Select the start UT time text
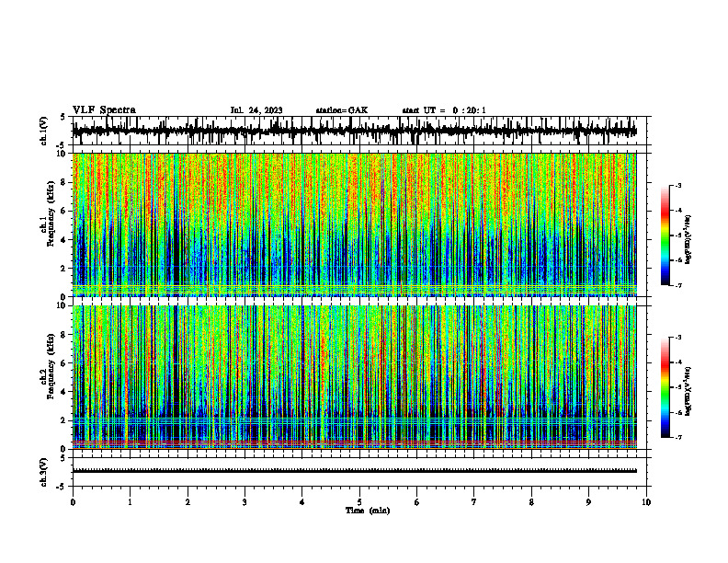The image size is (728, 563). coord(444,110)
